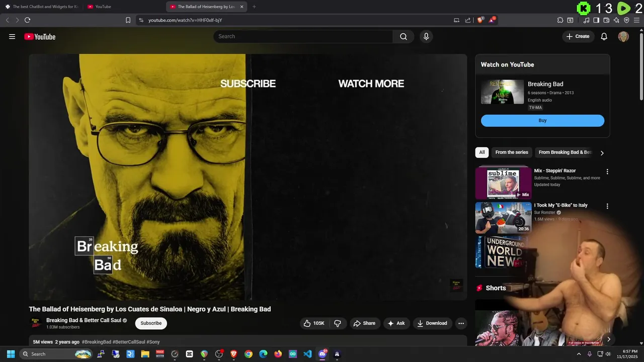Open more actions for the Heisenberg video
644x362 pixels.
[x=461, y=323]
